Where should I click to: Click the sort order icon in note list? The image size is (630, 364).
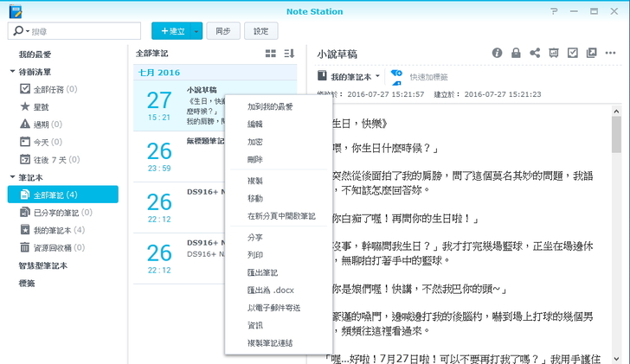coord(289,54)
